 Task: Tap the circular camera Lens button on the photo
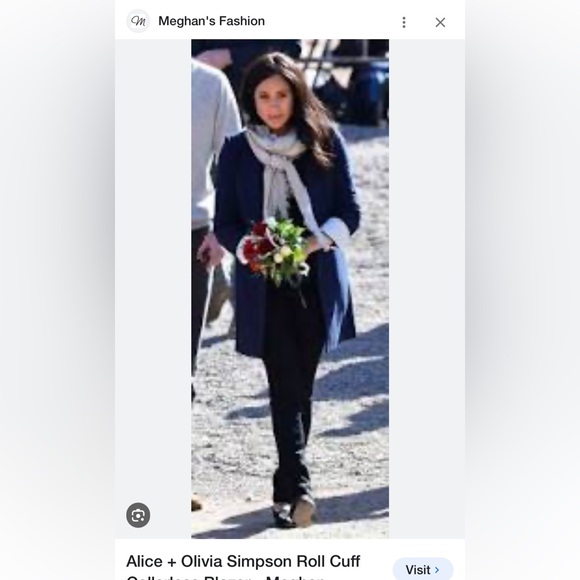138,515
